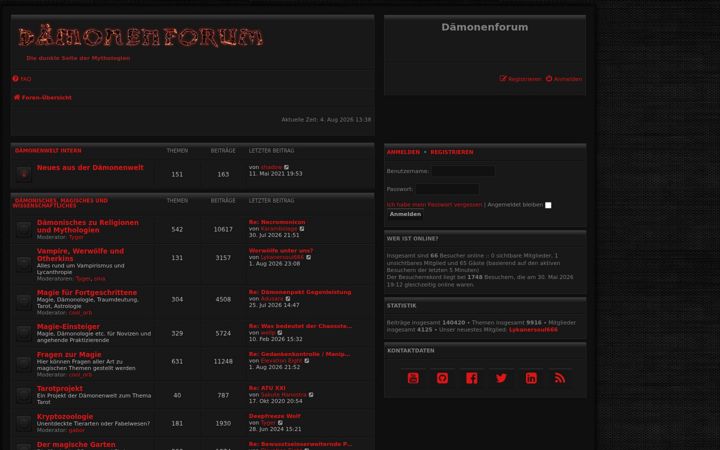This screenshot has width=720, height=450.
Task: View latest post icon in Re: Necronomicon row
Action: (x=302, y=229)
